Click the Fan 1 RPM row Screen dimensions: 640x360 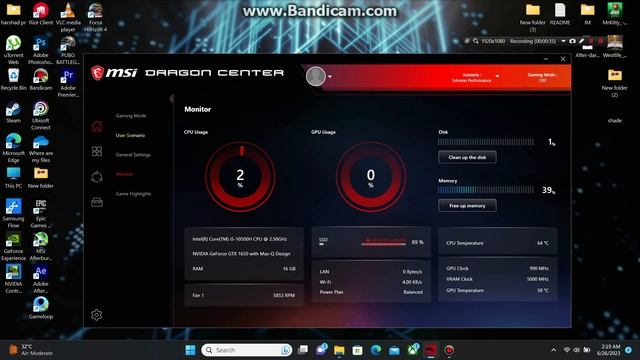tap(244, 295)
